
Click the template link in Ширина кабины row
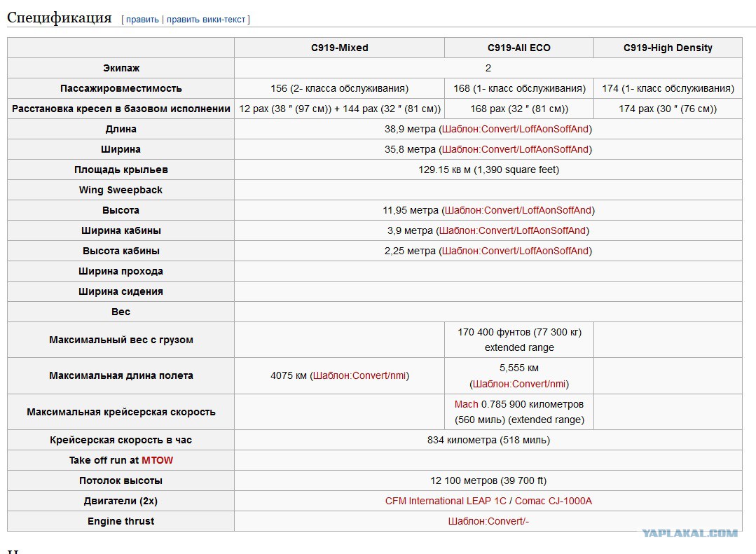pyautogui.click(x=512, y=230)
